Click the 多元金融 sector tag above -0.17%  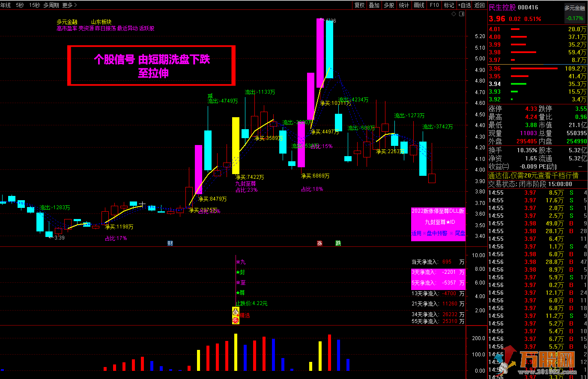point(574,8)
